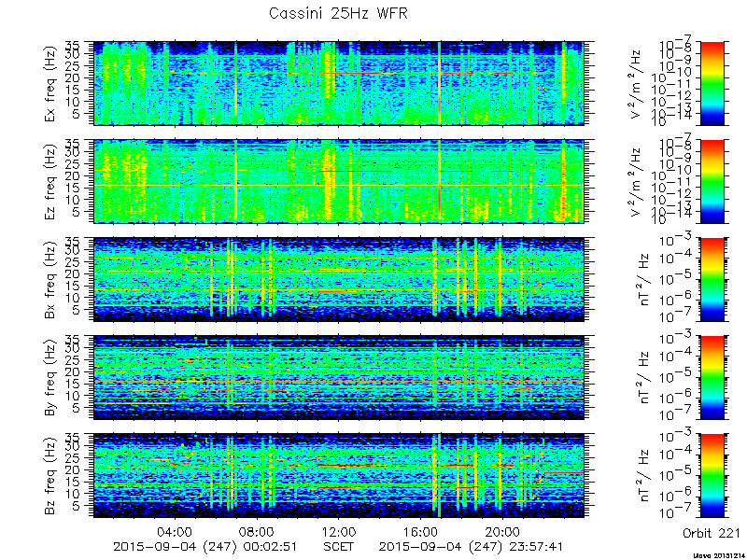Click the Ez spectrogram panel
The image size is (747, 560).
click(338, 181)
